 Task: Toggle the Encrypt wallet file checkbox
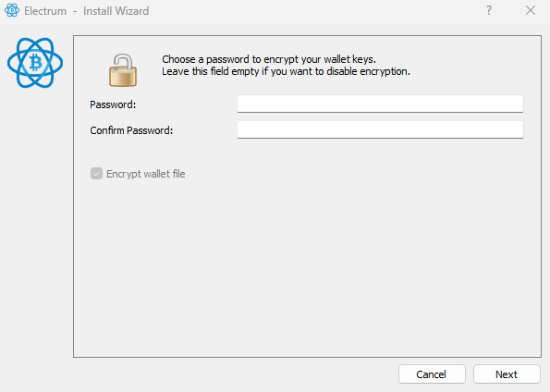tap(96, 174)
